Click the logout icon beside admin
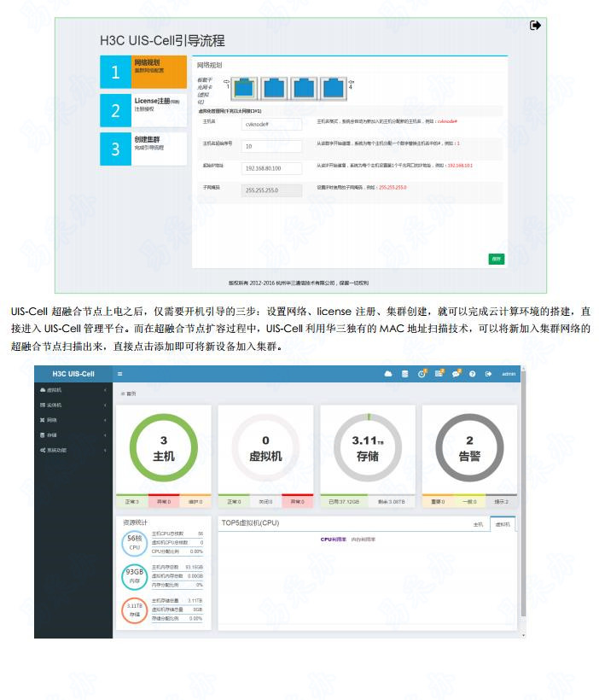This screenshot has width=599, height=700. point(488,374)
